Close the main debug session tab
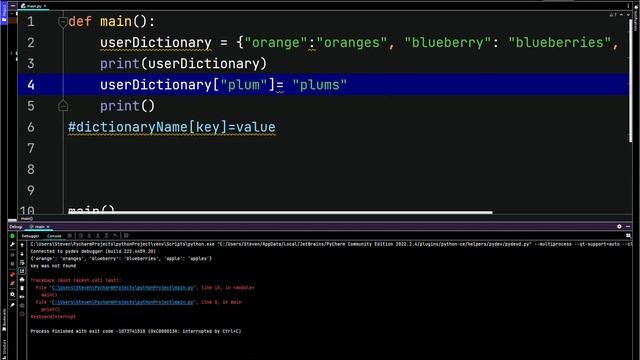 click(x=48, y=227)
